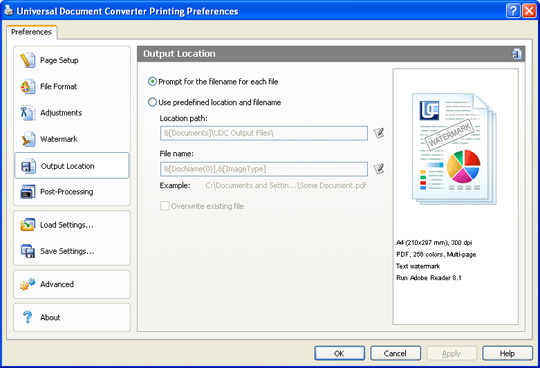The height and width of the screenshot is (368, 540).
Task: Click the OK button
Action: pyautogui.click(x=339, y=353)
